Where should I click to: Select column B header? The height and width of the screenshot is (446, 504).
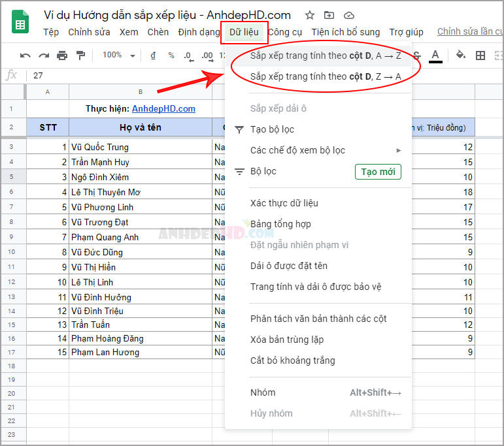(141, 92)
